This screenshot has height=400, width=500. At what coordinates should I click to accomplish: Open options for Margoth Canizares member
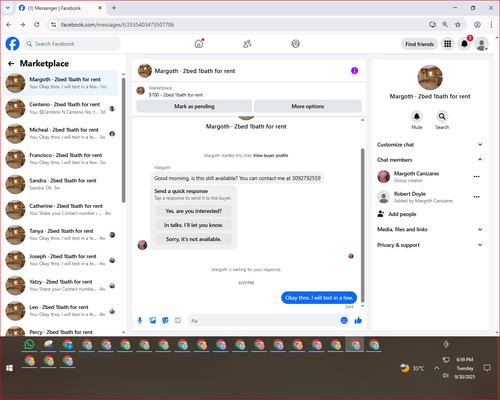point(477,177)
